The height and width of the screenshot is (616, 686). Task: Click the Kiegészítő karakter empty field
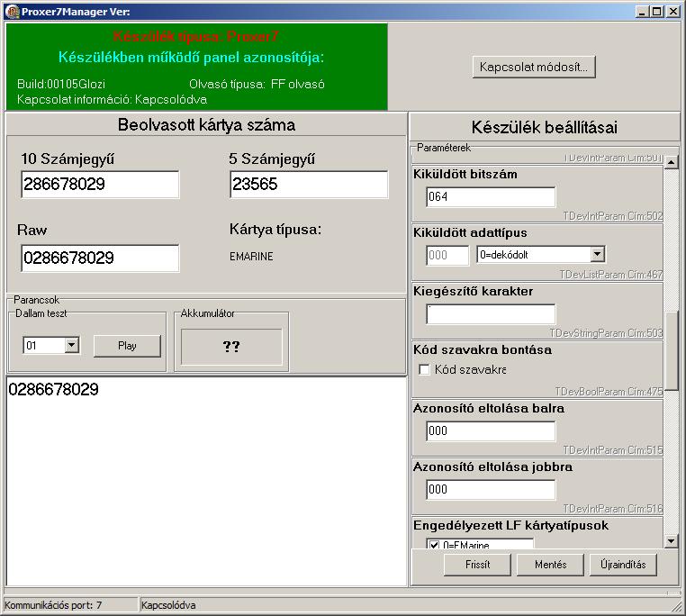point(491,314)
